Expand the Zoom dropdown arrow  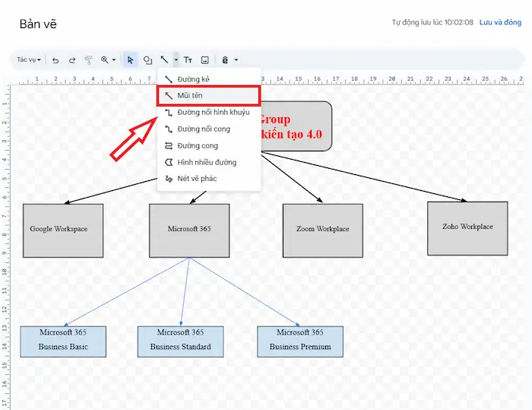click(x=114, y=60)
